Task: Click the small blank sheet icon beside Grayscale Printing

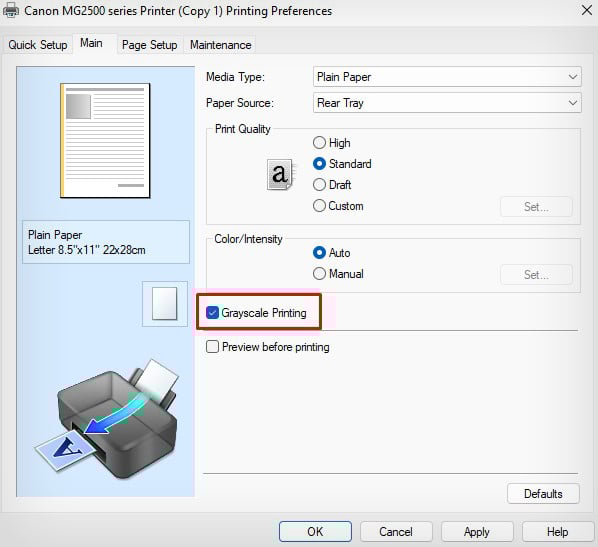Action: (x=165, y=304)
